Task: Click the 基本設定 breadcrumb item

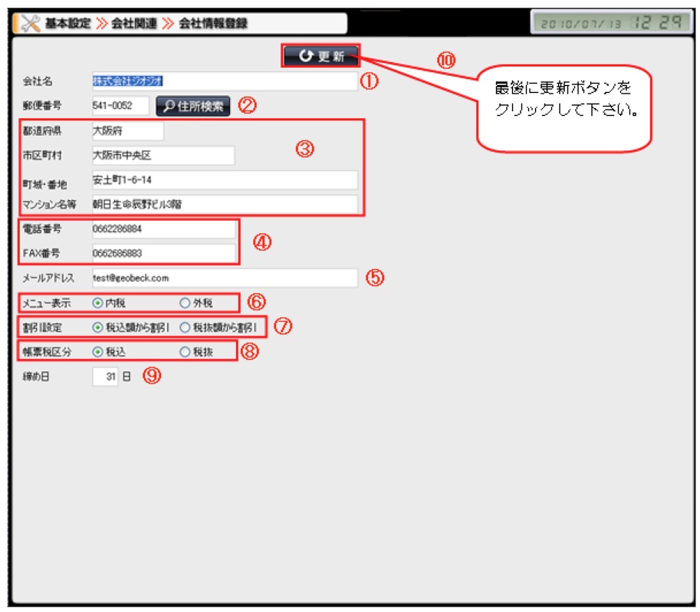Action: [66, 24]
